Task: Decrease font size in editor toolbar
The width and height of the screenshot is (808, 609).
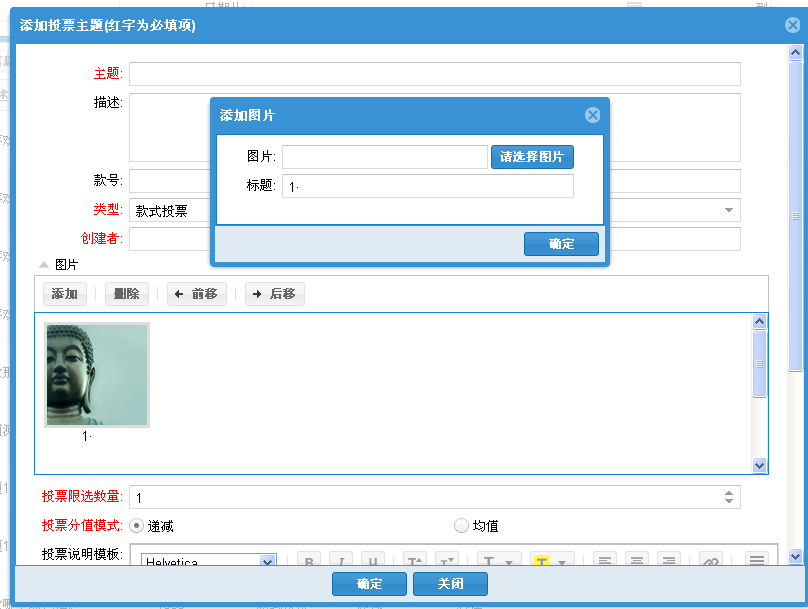Action: (x=447, y=560)
